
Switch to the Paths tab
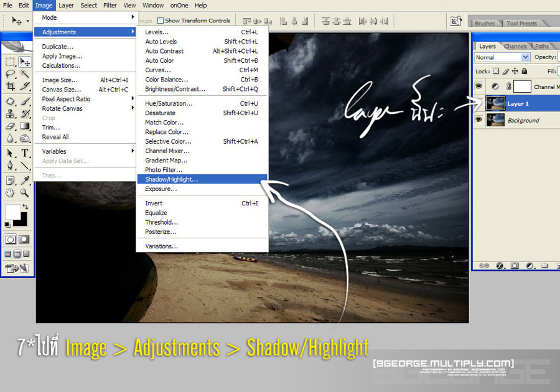(x=542, y=47)
